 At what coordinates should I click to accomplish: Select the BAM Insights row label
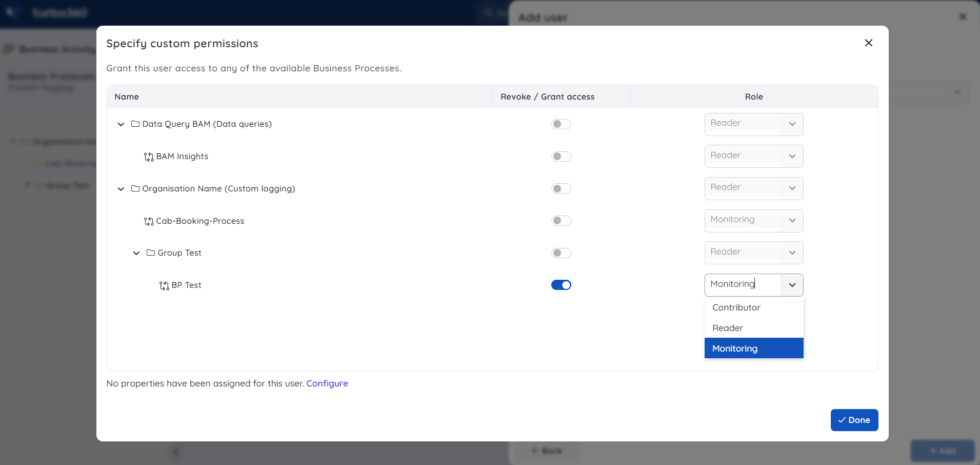(x=182, y=157)
